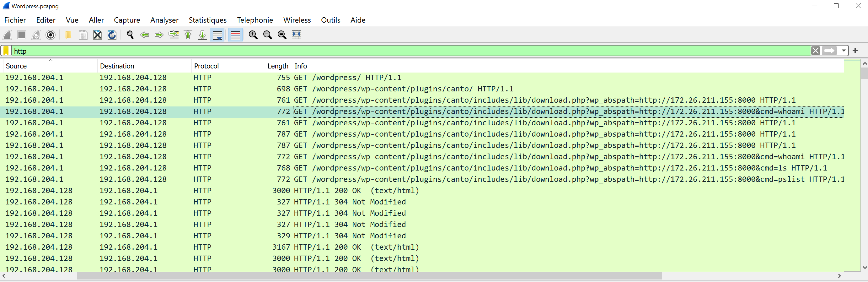Viewport: 868px width, 282px height.
Task: Apply the display filter arrow
Action: click(829, 51)
